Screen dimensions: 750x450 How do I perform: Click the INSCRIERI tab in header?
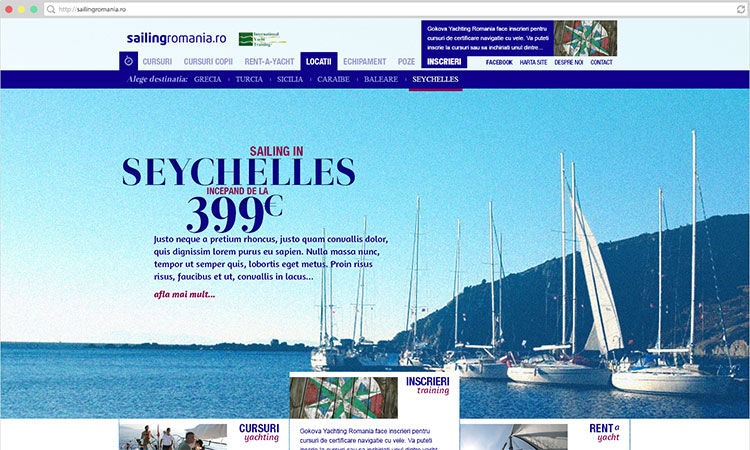click(x=444, y=62)
